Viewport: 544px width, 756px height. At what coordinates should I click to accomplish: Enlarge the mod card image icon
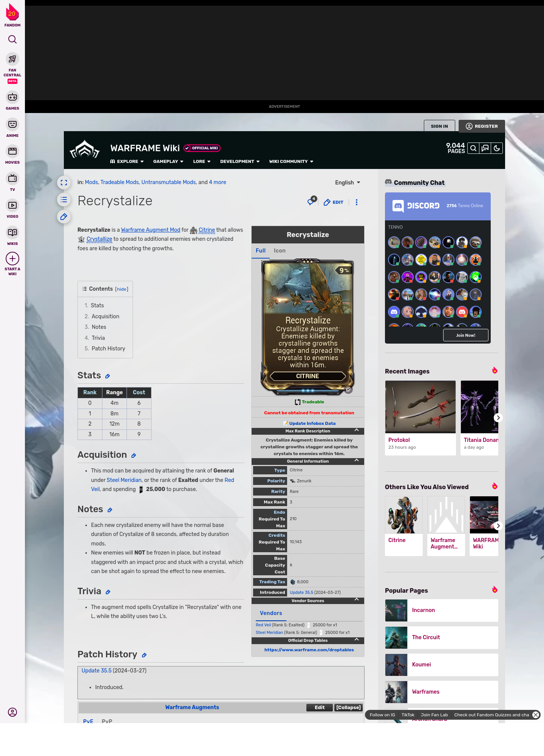[x=348, y=389]
